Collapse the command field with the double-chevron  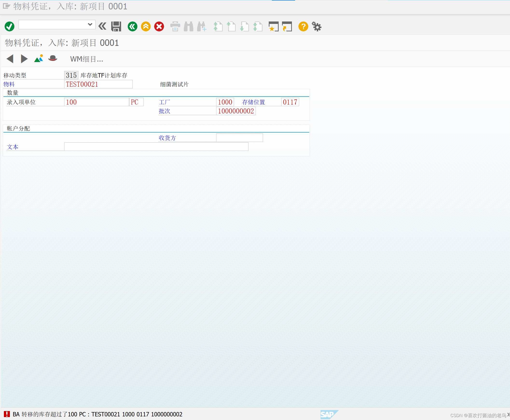pyautogui.click(x=103, y=26)
